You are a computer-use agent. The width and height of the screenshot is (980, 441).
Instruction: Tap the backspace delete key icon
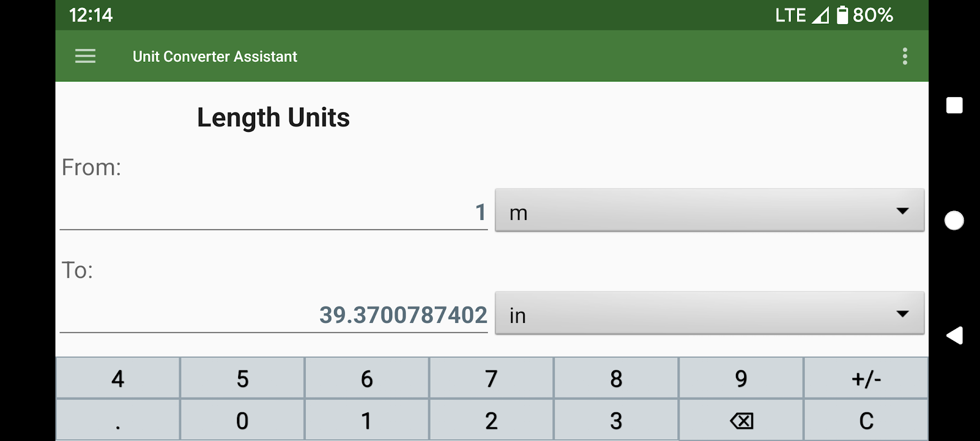[741, 421]
